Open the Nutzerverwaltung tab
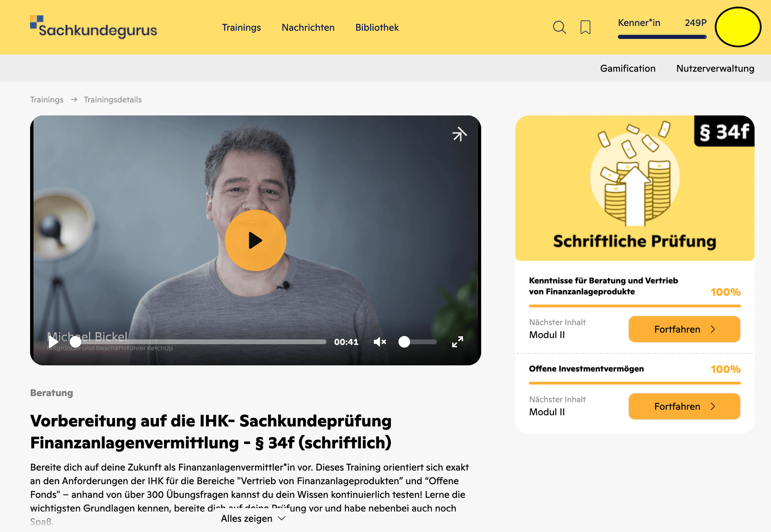This screenshot has width=771, height=532. 715,68
